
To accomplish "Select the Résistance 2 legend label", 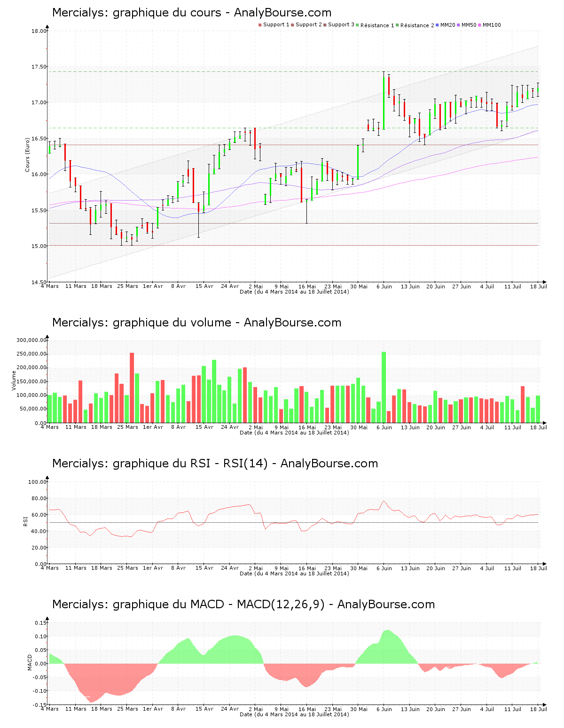I will (x=417, y=25).
